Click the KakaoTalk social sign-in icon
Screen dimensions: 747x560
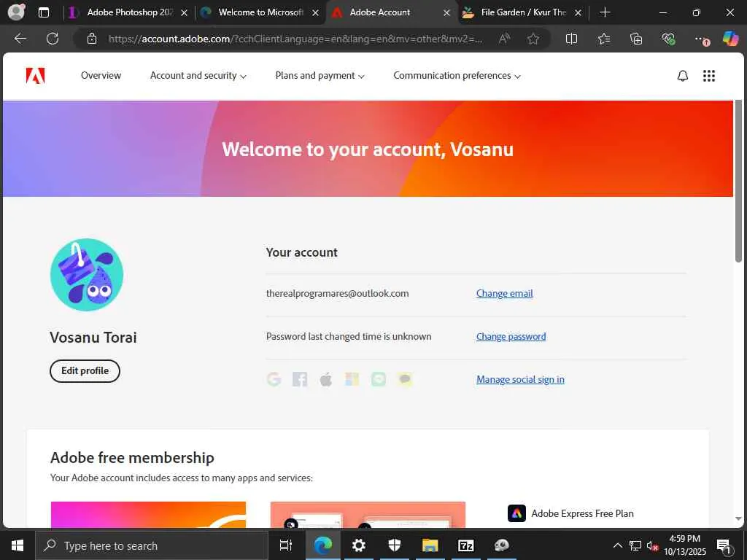[405, 379]
